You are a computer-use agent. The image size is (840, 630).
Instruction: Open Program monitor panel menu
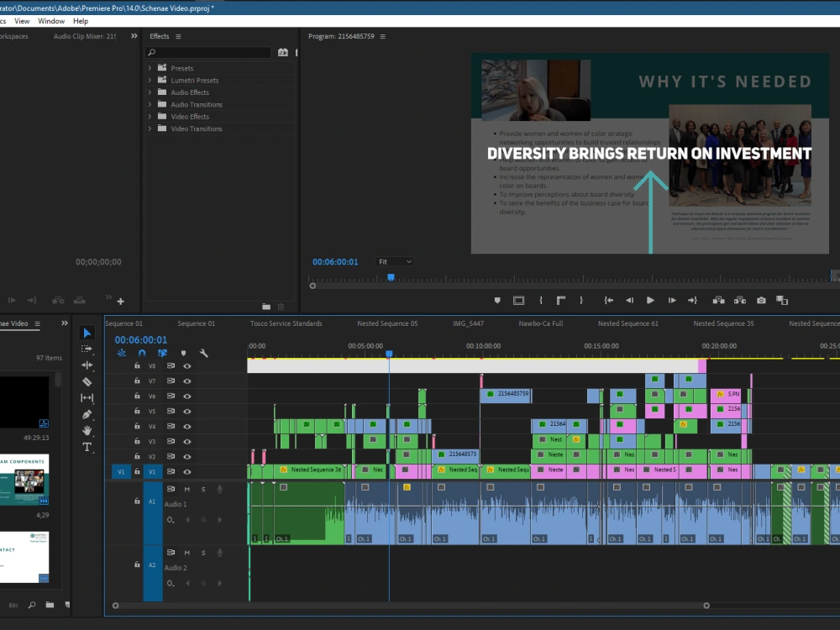382,36
